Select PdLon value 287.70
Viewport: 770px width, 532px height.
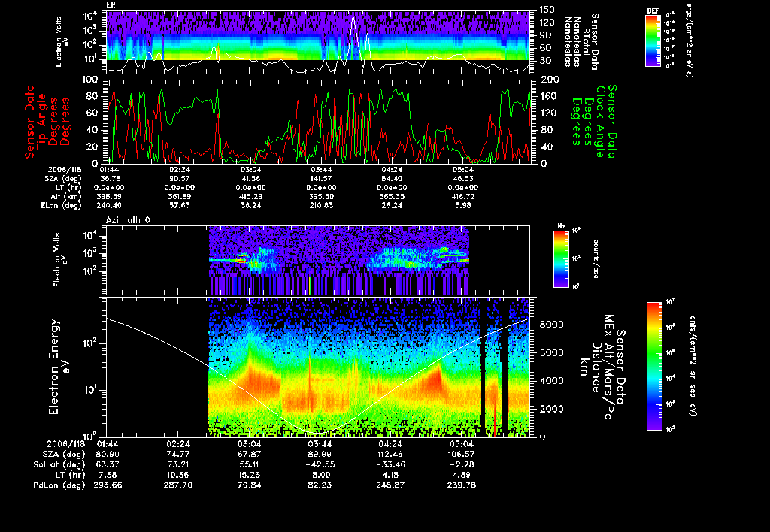click(179, 485)
